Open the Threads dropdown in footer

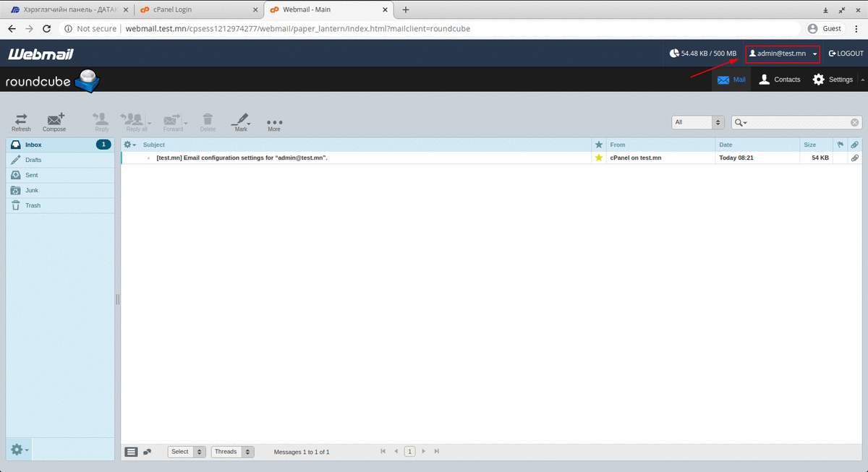232,452
